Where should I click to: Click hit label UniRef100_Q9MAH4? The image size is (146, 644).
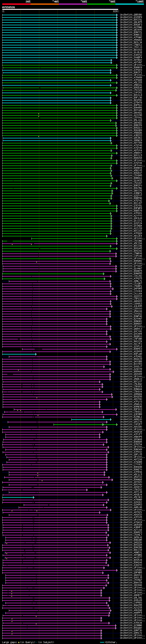pyautogui.click(x=131, y=394)
